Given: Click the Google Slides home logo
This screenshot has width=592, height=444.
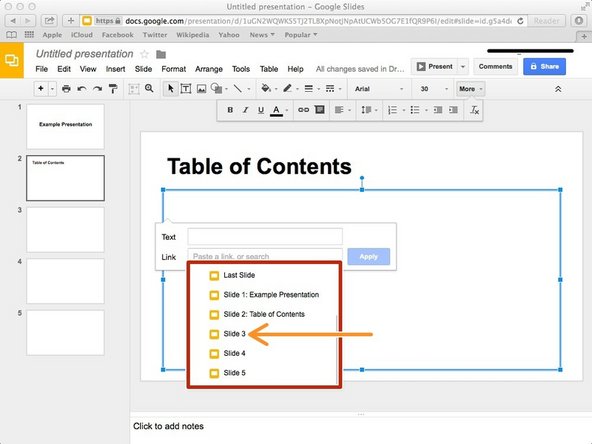Looking at the screenshot, I should [12, 60].
